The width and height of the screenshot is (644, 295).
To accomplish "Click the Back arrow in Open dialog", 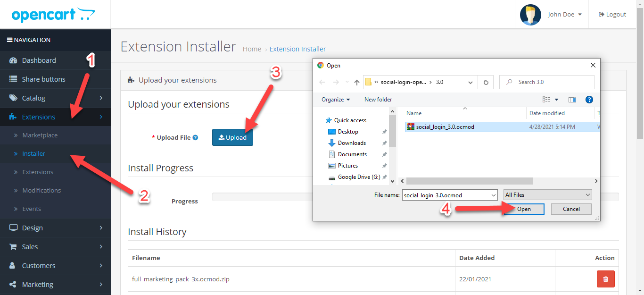I will point(322,82).
